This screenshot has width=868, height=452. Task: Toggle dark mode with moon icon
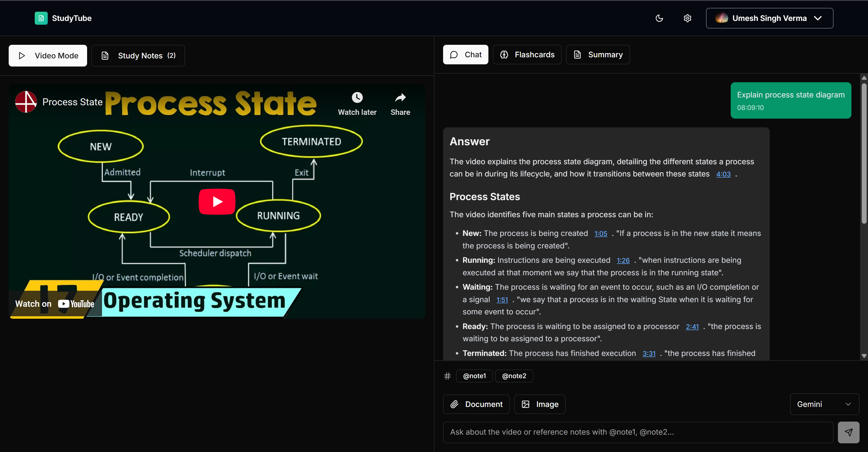(659, 18)
